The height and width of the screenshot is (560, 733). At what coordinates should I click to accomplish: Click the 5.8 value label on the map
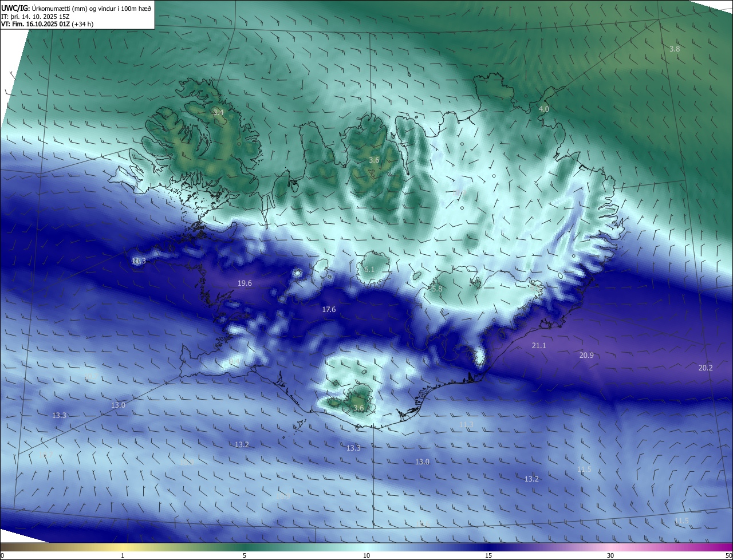tap(437, 290)
